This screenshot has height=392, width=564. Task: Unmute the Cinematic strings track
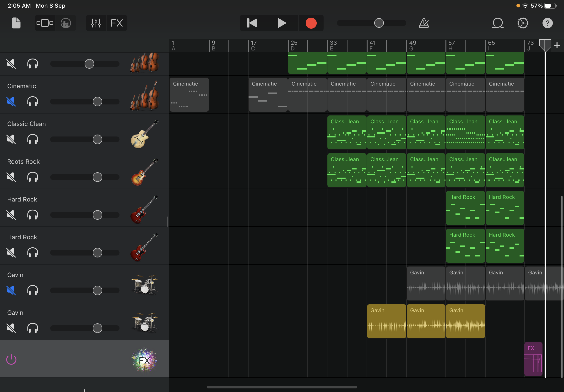(11, 101)
